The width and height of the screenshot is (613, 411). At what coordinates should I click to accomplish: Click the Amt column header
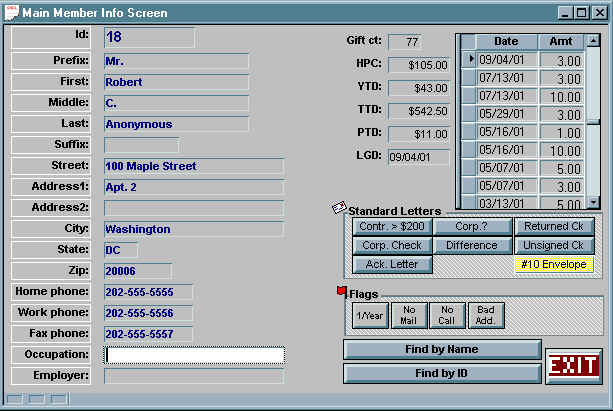click(x=561, y=41)
